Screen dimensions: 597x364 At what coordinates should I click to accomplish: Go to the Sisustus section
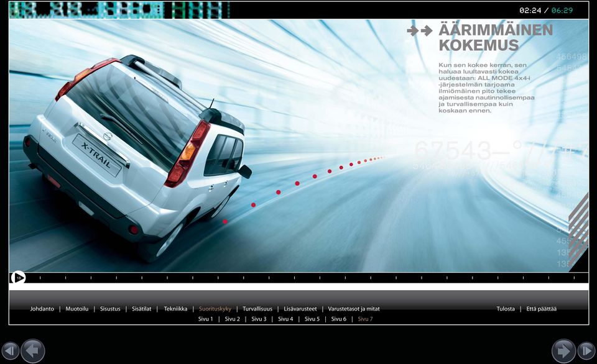110,309
